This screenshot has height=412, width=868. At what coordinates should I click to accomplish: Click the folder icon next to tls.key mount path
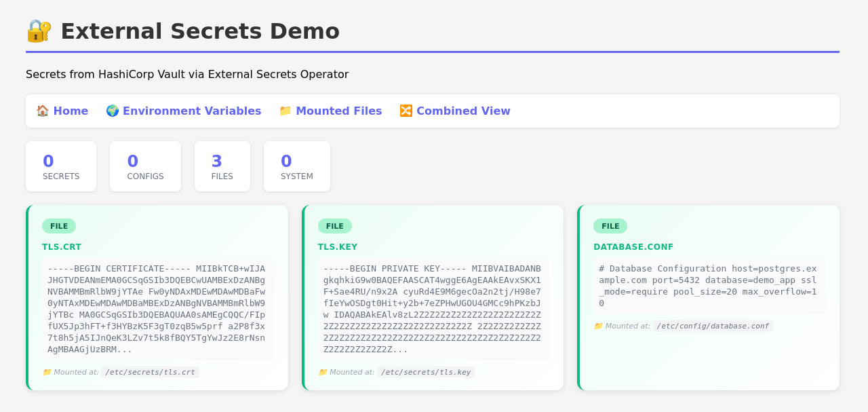pos(323,372)
